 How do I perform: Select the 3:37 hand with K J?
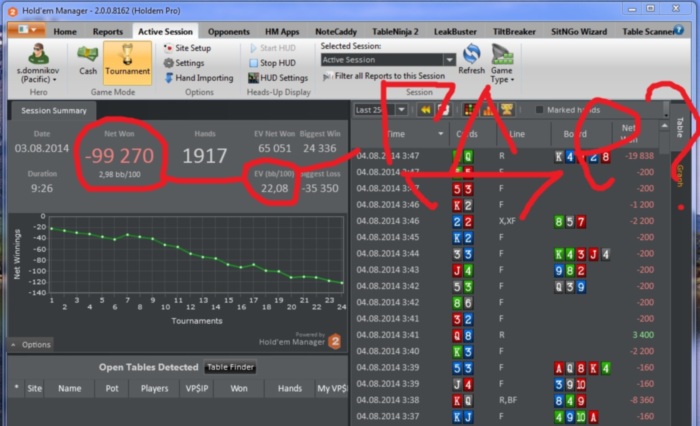click(505, 417)
